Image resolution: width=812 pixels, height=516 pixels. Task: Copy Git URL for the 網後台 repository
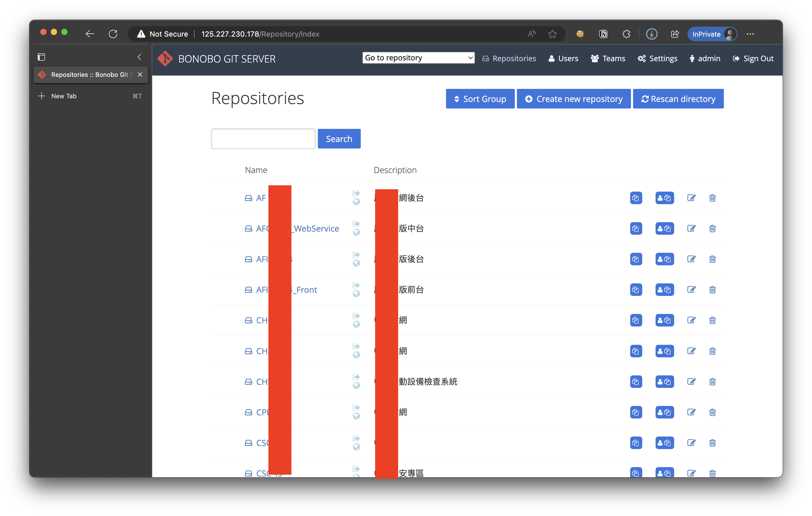636,198
